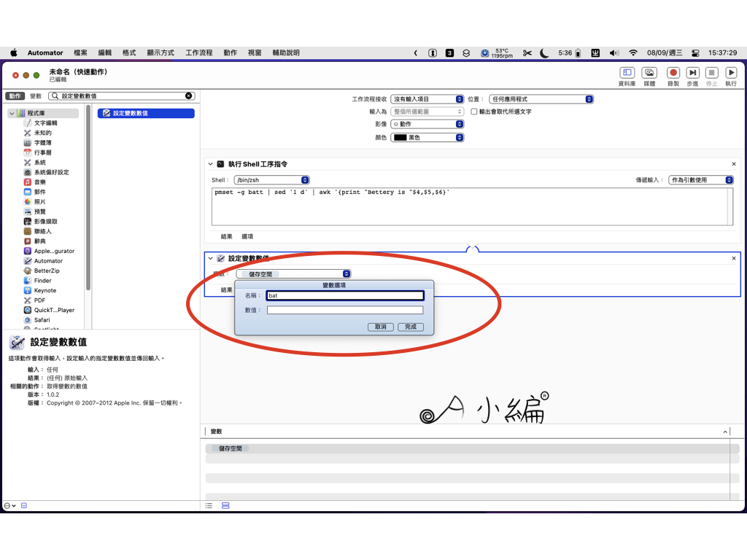Click the 步進 step toolbar icon

point(693,73)
